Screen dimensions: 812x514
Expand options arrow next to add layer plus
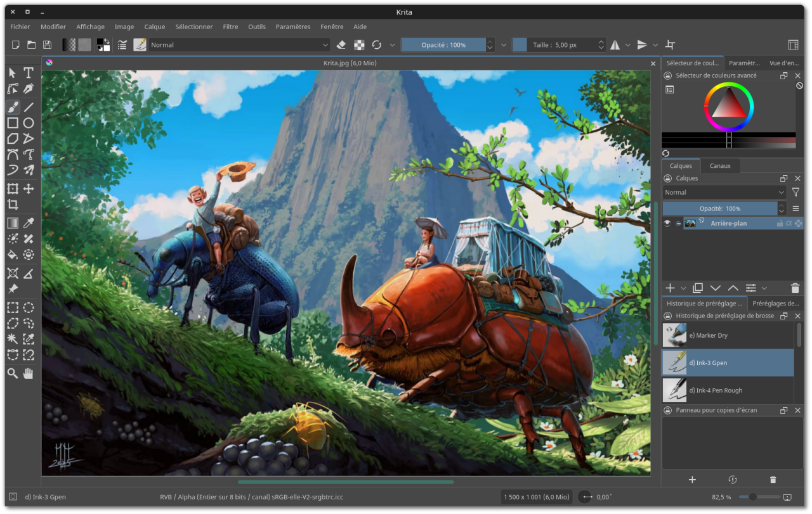pyautogui.click(x=683, y=288)
